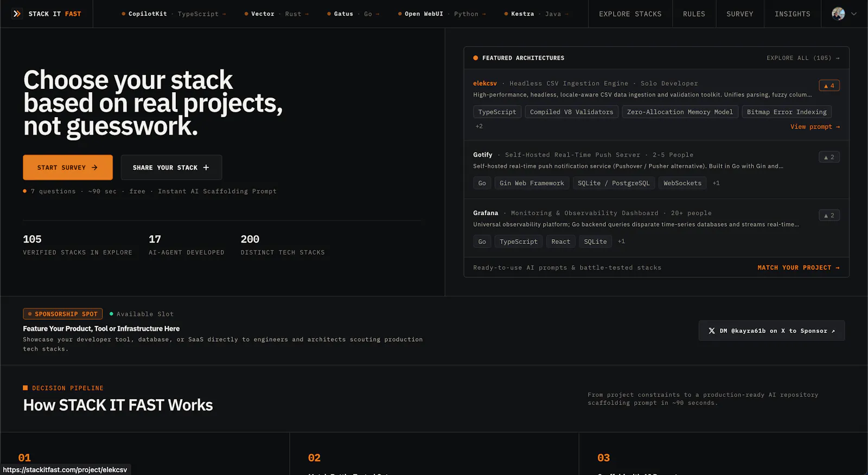This screenshot has width=868, height=475.
Task: Go to the RULES nav item
Action: coord(694,14)
